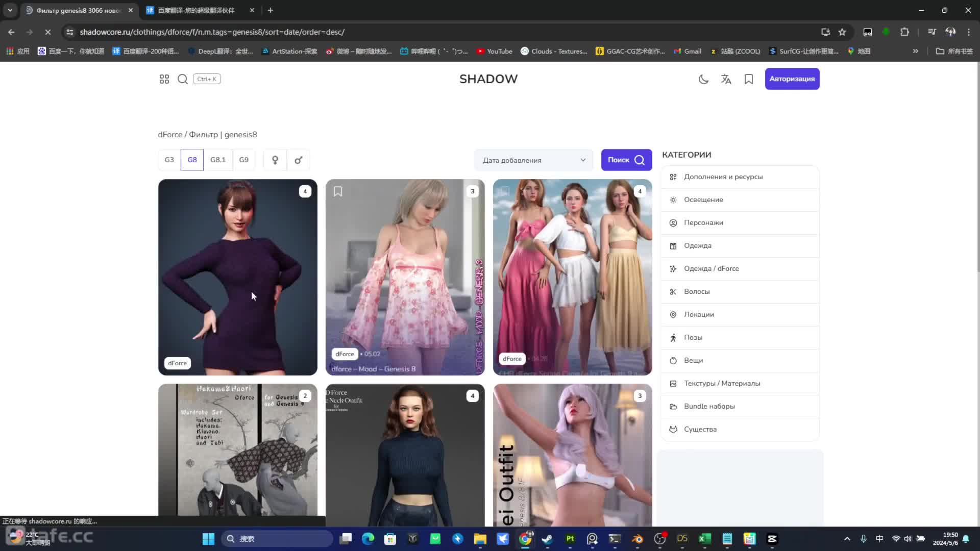Open dForce Neck Outfit thumbnail
The height and width of the screenshot is (551, 980).
click(405, 455)
